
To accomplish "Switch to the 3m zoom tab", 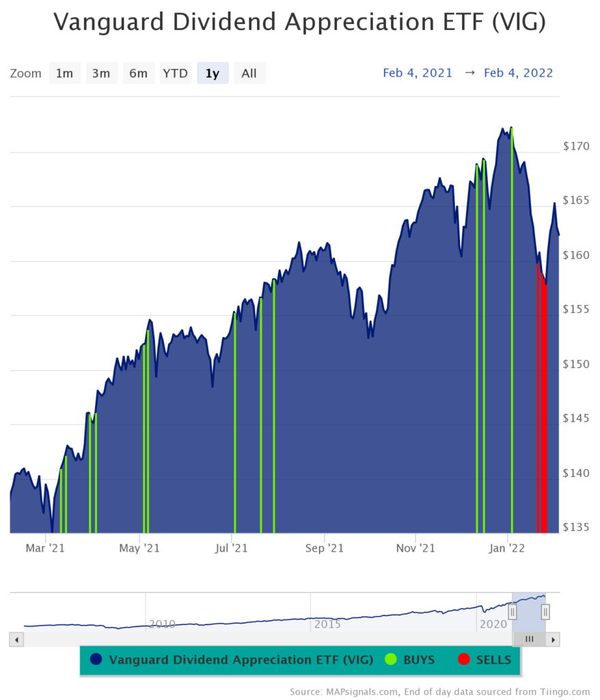I will (x=102, y=73).
